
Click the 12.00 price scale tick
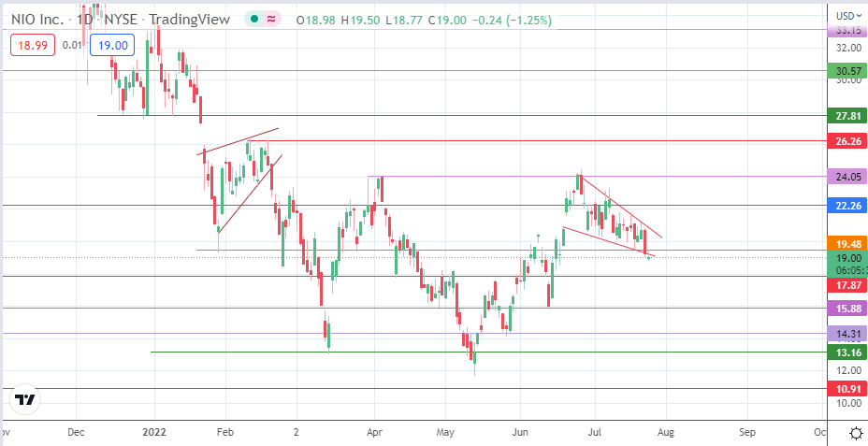coord(848,370)
